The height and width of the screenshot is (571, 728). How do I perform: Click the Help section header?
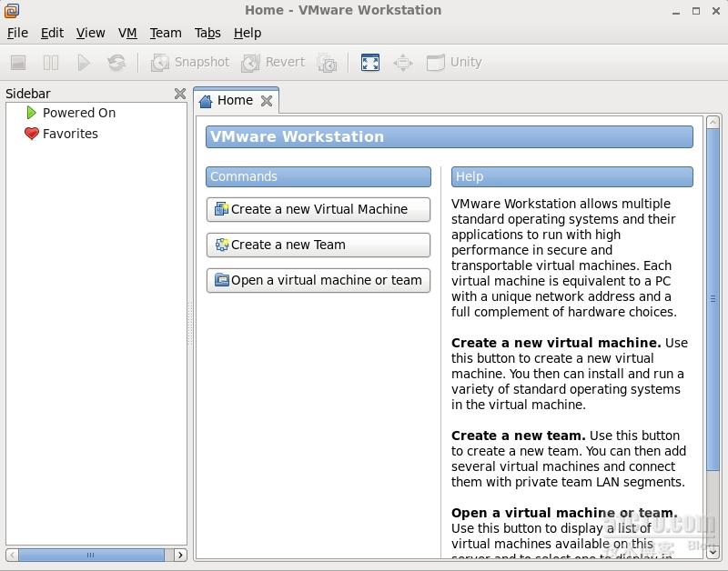pos(572,176)
